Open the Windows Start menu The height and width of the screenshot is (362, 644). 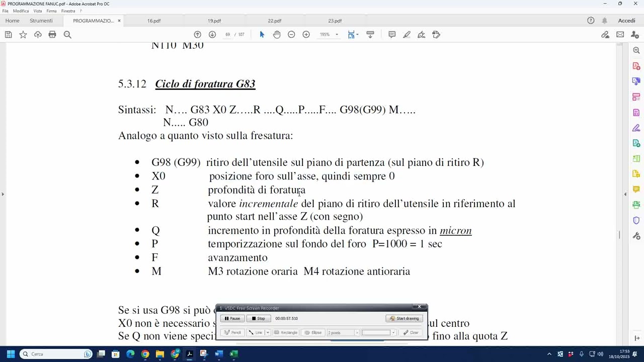click(11, 354)
